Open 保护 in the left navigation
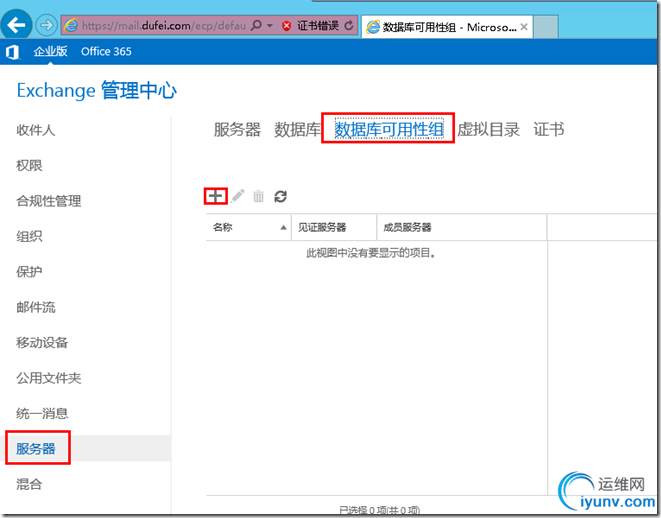 pyautogui.click(x=29, y=272)
